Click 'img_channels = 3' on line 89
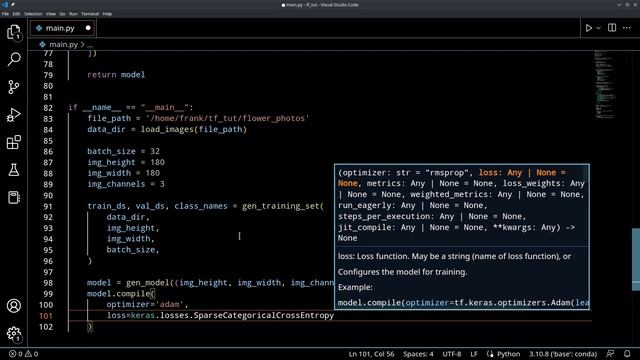This screenshot has width=640, height=360. click(x=126, y=184)
